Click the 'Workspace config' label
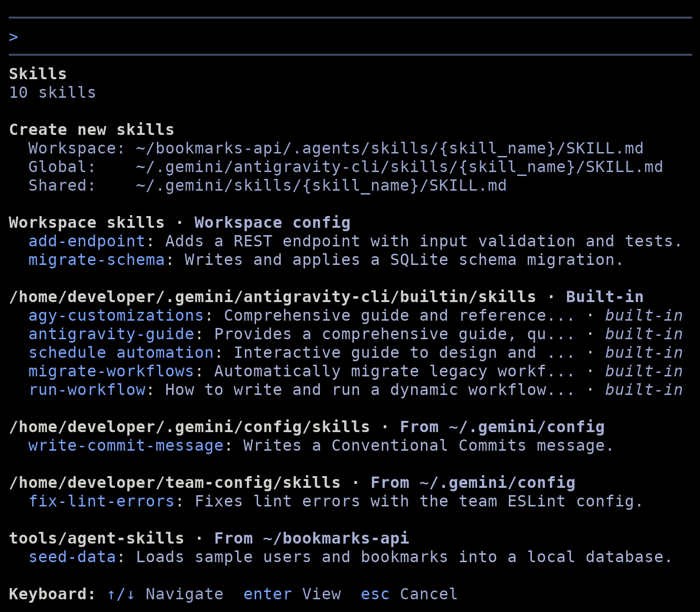This screenshot has height=612, width=700. [272, 222]
